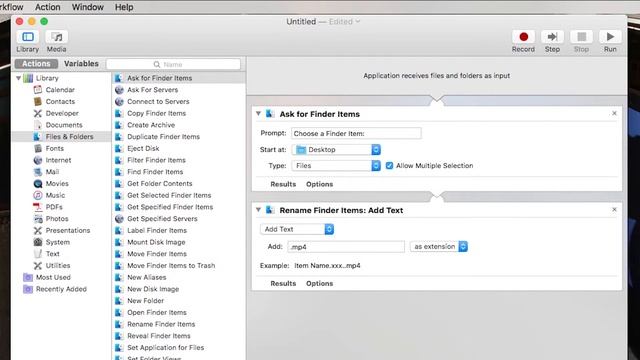The height and width of the screenshot is (360, 640).
Task: Select the Photos library category icon
Action: pyautogui.click(x=38, y=219)
